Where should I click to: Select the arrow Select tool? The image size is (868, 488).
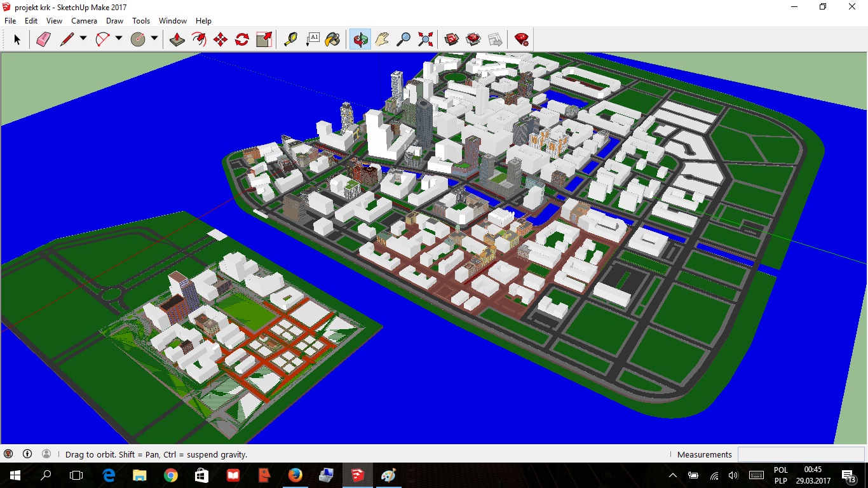17,40
